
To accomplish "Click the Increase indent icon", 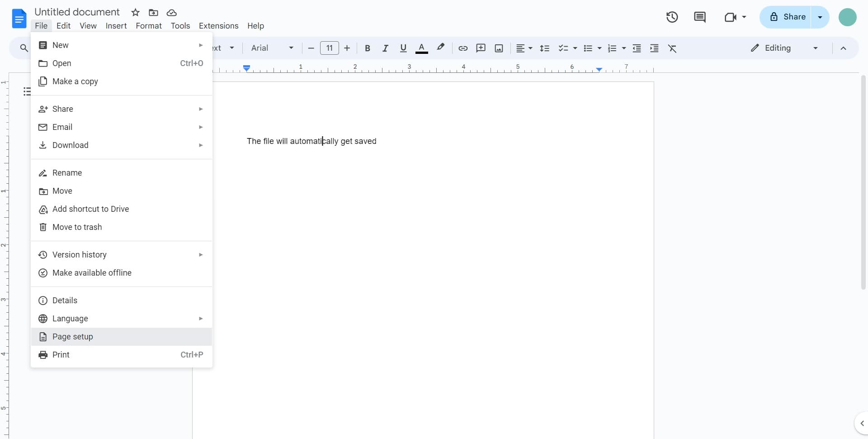I will [x=654, y=48].
